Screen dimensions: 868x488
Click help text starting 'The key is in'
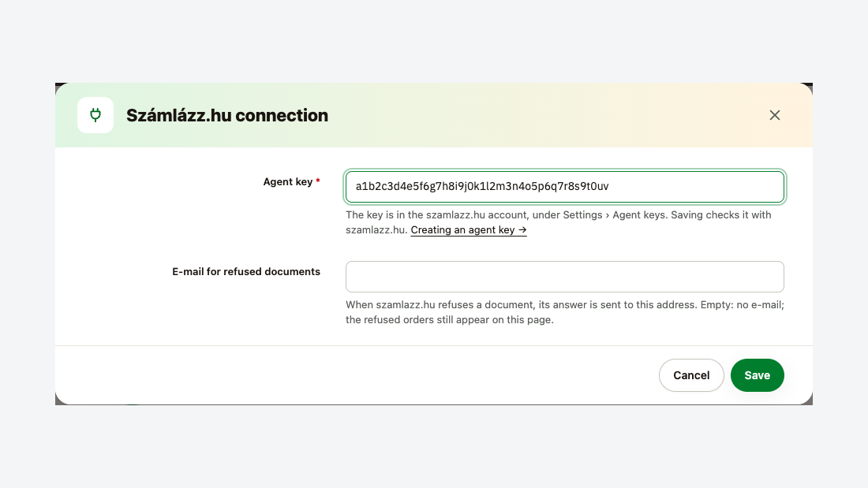click(558, 222)
